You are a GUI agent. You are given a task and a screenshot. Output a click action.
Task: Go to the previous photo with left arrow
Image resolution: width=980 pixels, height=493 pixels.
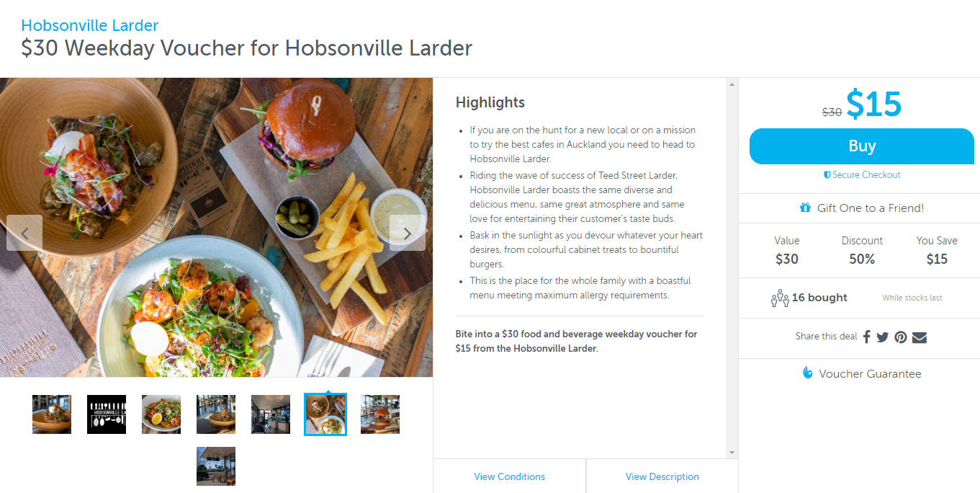tap(24, 233)
